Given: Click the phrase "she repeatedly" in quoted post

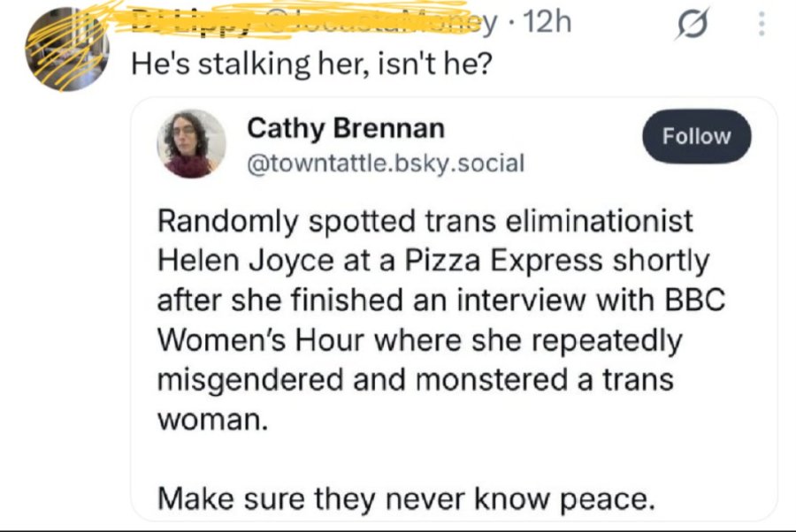Looking at the screenshot, I should (x=578, y=341).
